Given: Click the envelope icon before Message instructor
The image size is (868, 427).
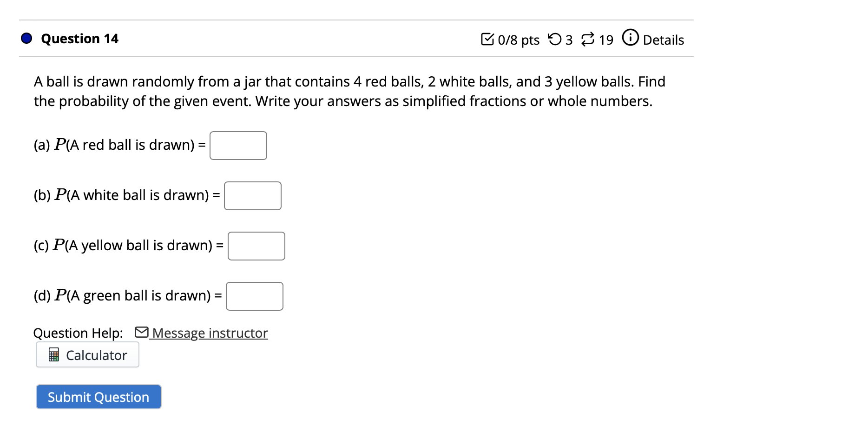Looking at the screenshot, I should pos(142,332).
